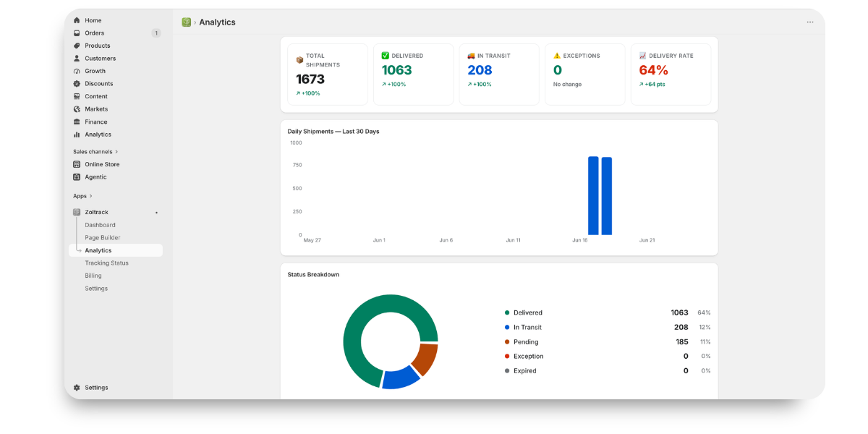The height and width of the screenshot is (434, 868).
Task: Click the 1673 total shipments value
Action: coord(310,80)
